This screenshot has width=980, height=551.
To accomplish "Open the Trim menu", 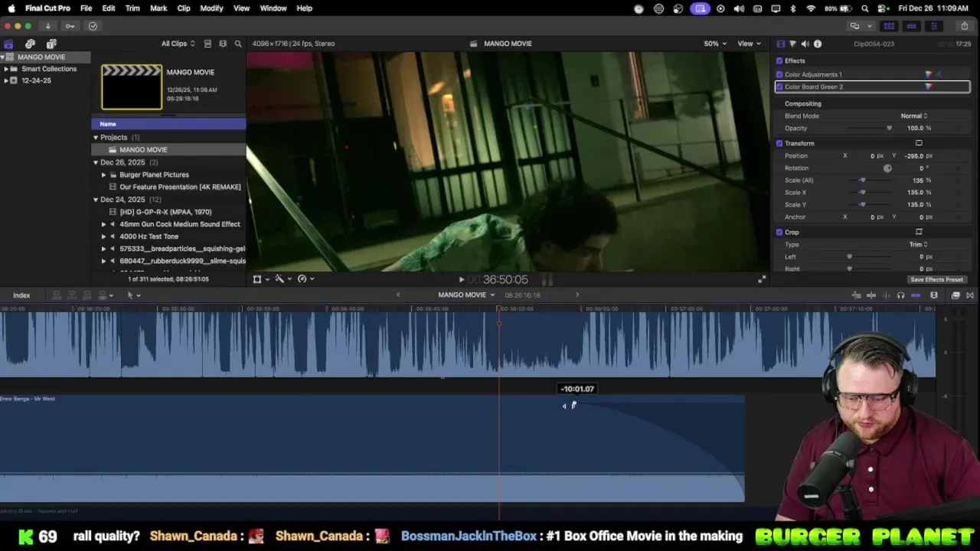I will [x=132, y=8].
